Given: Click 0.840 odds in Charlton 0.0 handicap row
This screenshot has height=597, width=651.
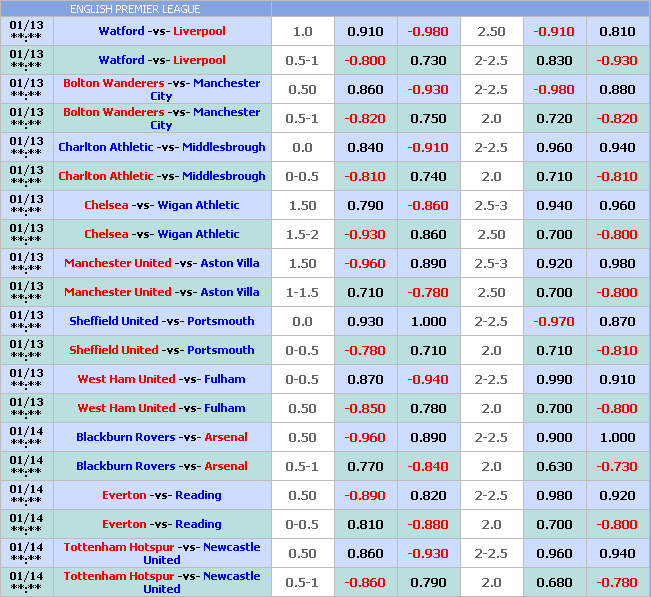Looking at the screenshot, I should pyautogui.click(x=365, y=148).
